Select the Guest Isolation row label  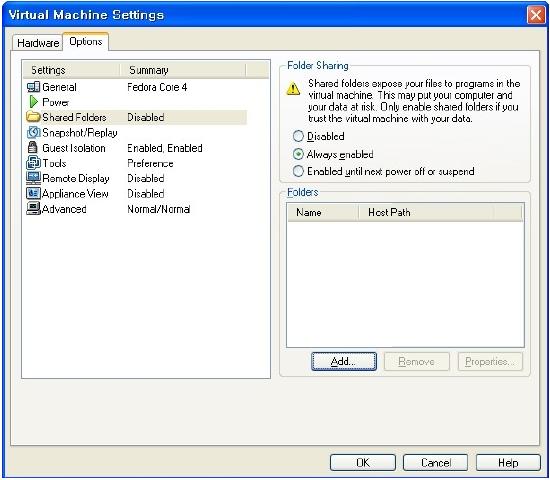(74, 148)
